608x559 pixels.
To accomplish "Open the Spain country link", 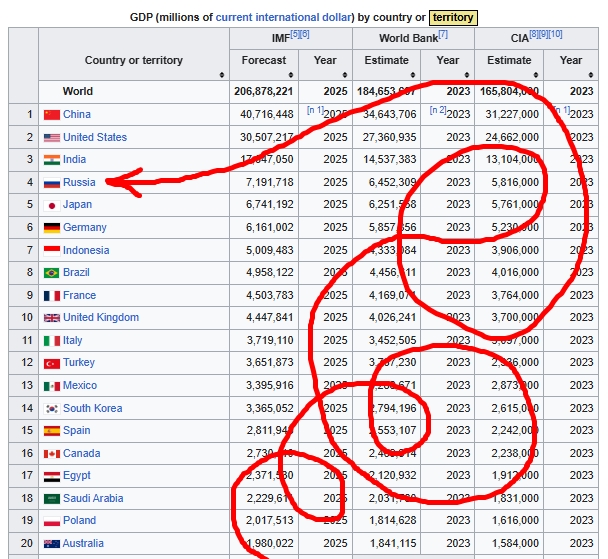I will pyautogui.click(x=77, y=430).
